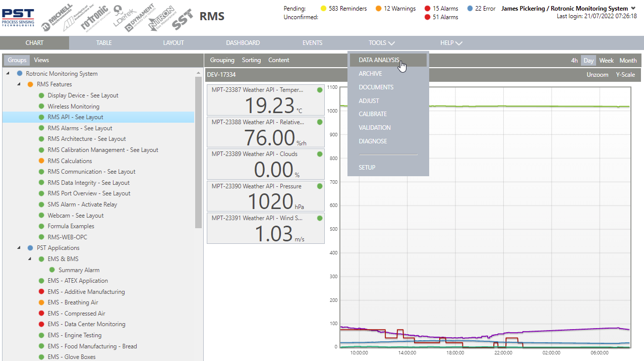Screen dimensions: 644x361
Task: Select the Views panel toggle
Action: pyautogui.click(x=41, y=60)
